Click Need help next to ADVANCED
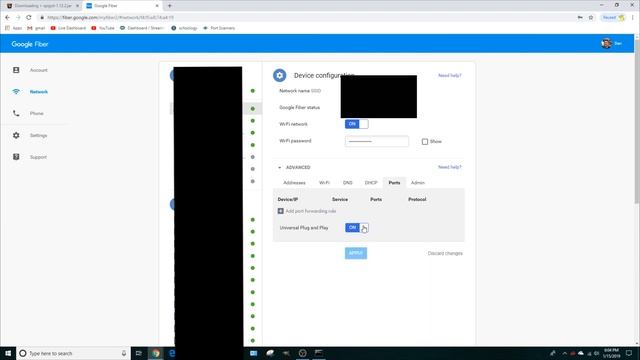640x360 pixels. (x=449, y=167)
